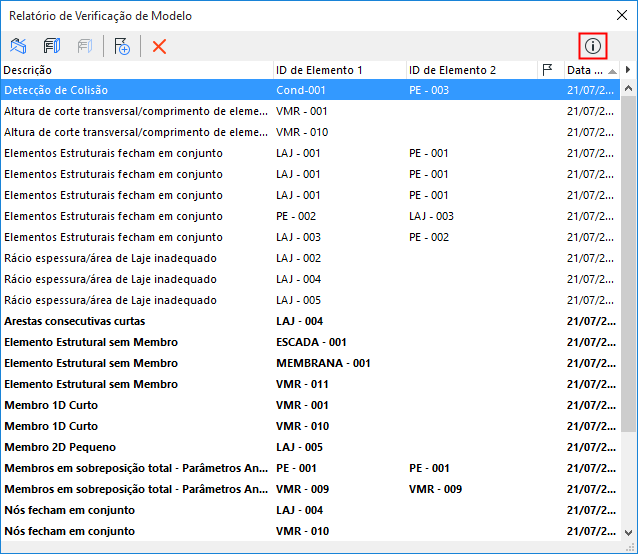Screen dimensions: 638x554
Task: Select the Altura de corte row for VMR - 001
Action: point(310,111)
